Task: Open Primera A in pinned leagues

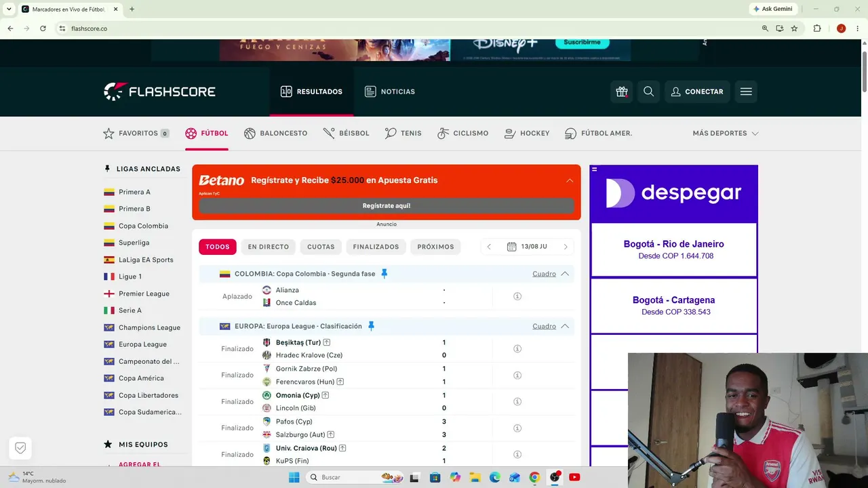Action: click(x=134, y=192)
